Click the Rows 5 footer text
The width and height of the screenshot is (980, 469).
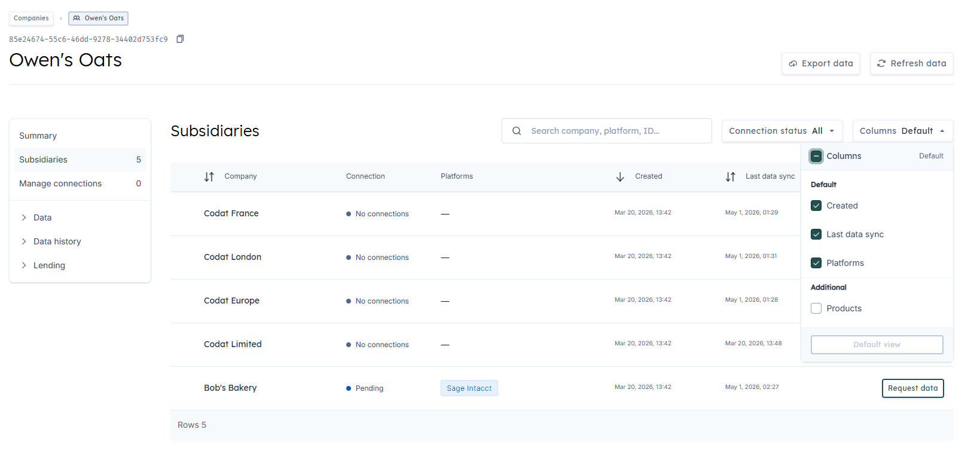[192, 425]
